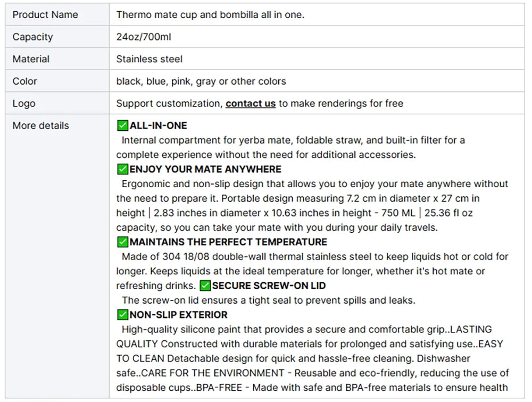Click checkmark beside SECURE SCREW-ON LID
The height and width of the screenshot is (402, 532).
tap(205, 286)
